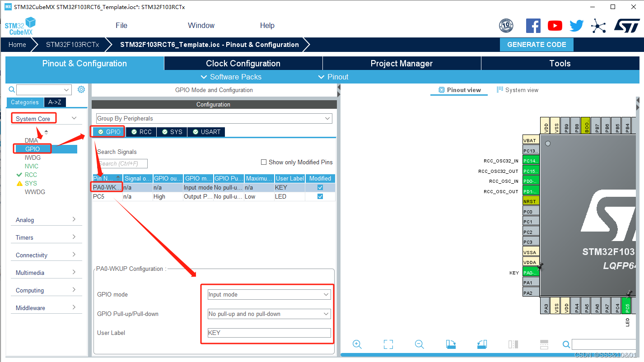Open the Software Packs dropdown menu
This screenshot has height=362, width=644.
click(231, 77)
